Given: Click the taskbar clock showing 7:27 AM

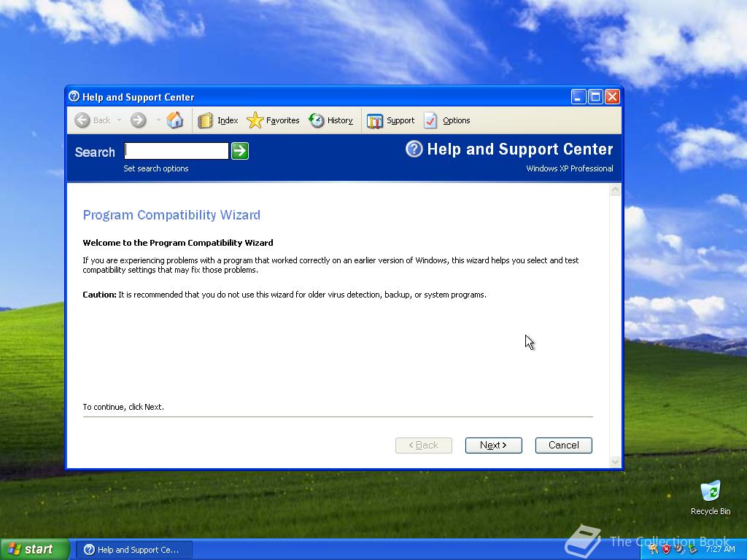Looking at the screenshot, I should coord(720,549).
